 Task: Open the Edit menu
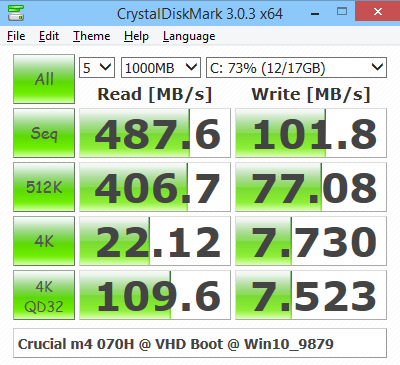[49, 36]
